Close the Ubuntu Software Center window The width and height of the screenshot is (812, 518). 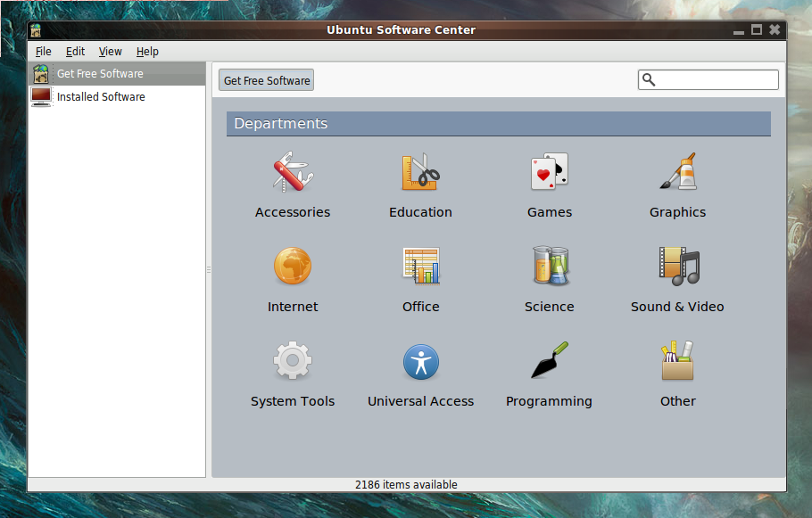click(x=775, y=29)
